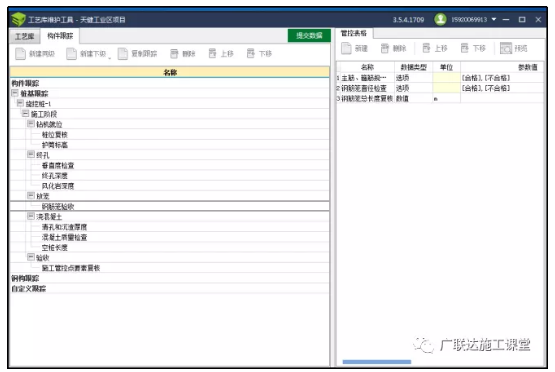Click 下移 in the 管控表格 toolbar
The width and height of the screenshot is (555, 372).
pyautogui.click(x=473, y=48)
